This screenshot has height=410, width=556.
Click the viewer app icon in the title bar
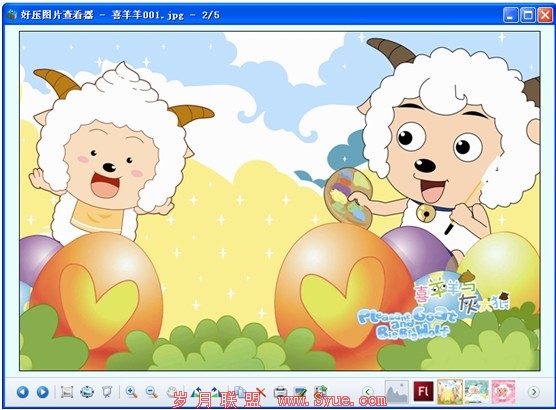pos(12,15)
